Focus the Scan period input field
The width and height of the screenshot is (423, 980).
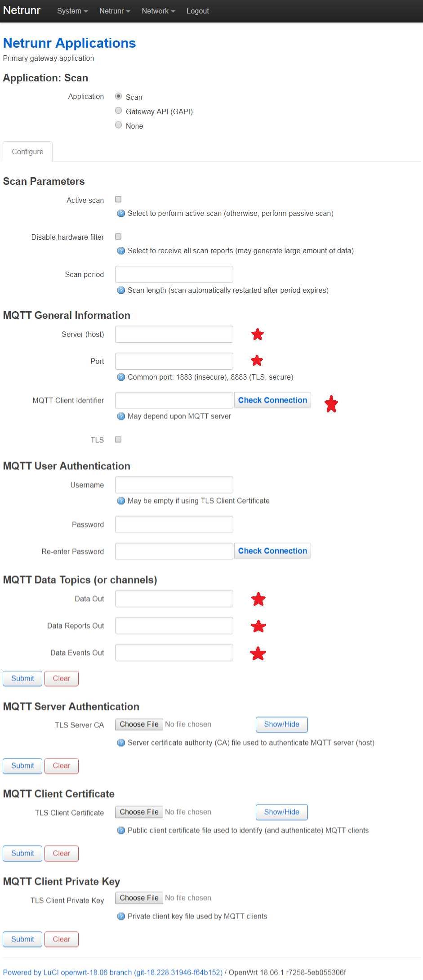174,274
